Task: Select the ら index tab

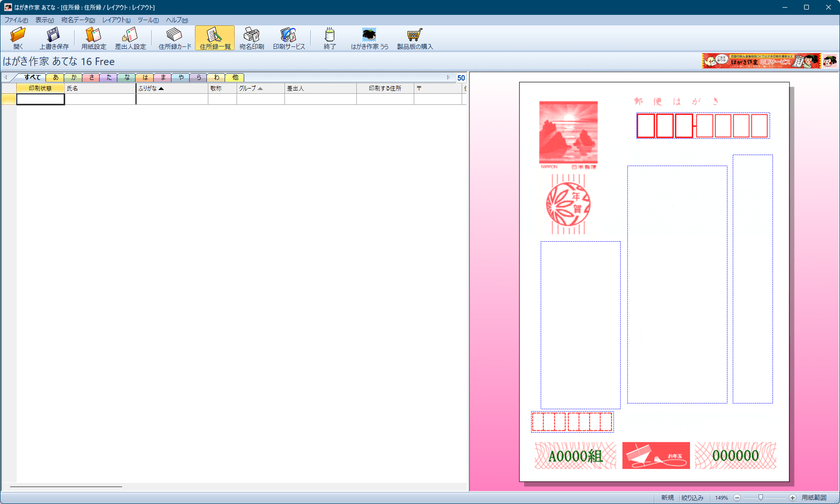Action: click(199, 78)
